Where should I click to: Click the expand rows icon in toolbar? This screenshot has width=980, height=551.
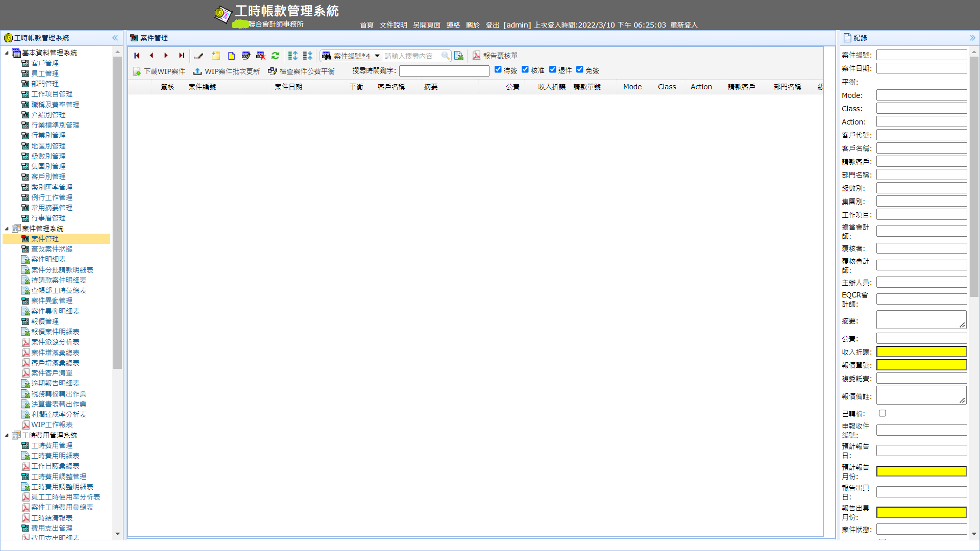[x=292, y=56]
